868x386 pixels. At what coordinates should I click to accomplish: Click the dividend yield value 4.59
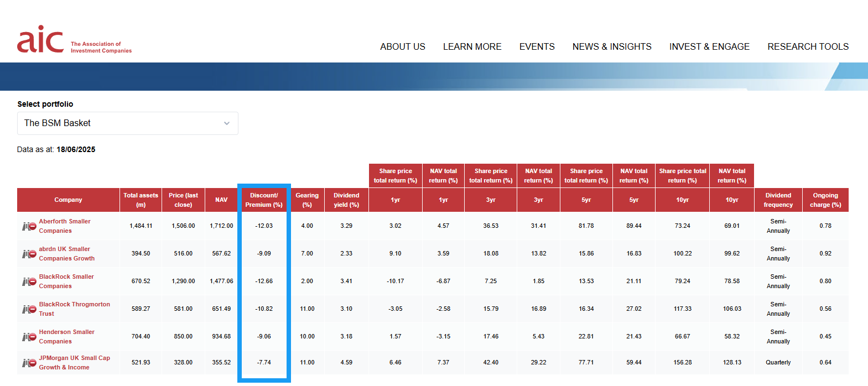coord(346,362)
